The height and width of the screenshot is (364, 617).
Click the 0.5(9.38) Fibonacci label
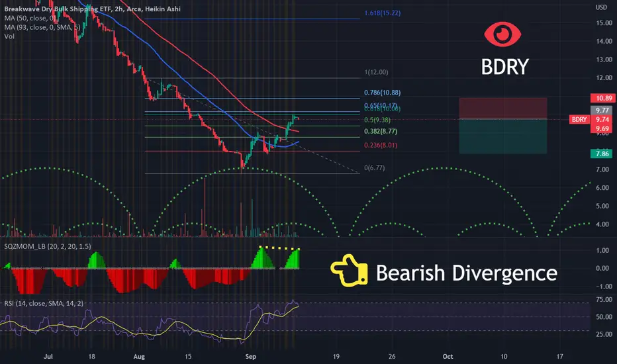pos(377,120)
